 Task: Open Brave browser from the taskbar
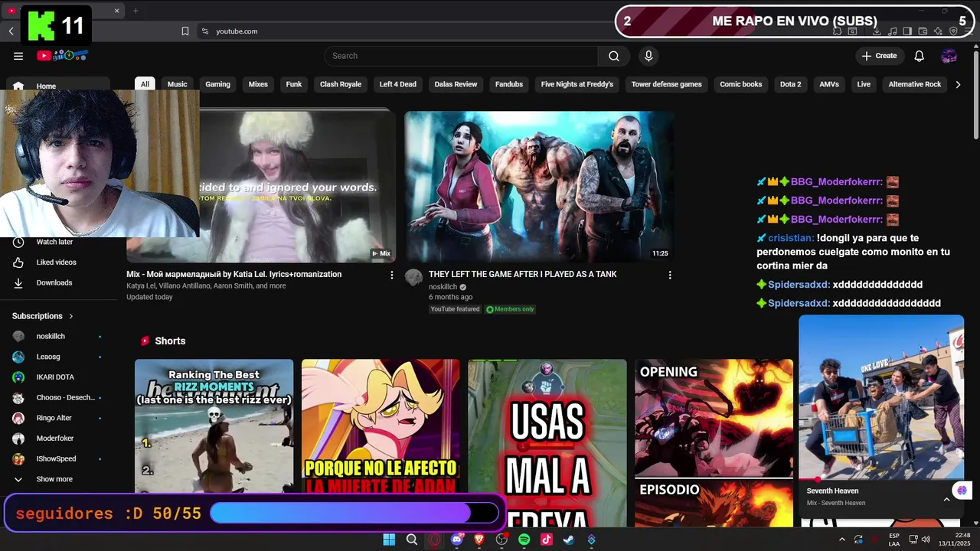[x=479, y=540]
